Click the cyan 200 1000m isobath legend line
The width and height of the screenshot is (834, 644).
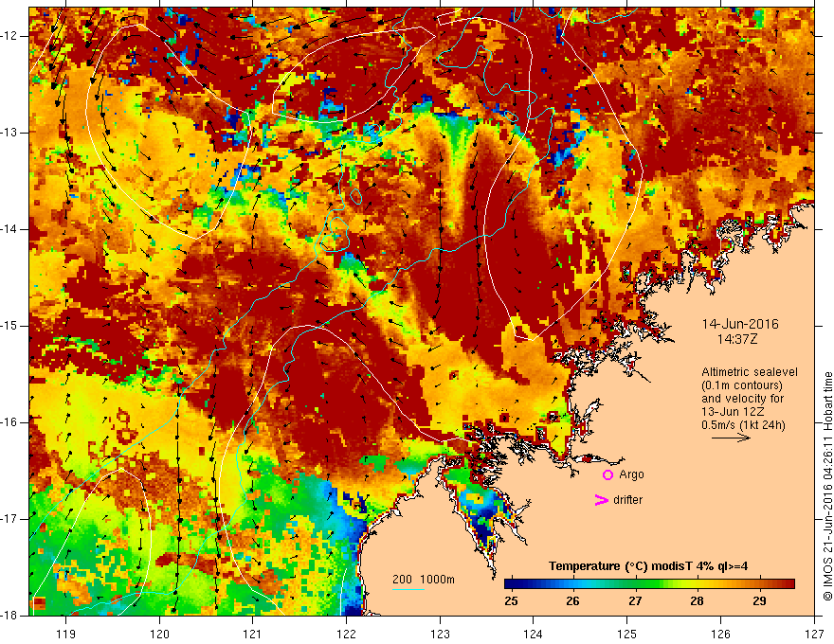pos(408,590)
